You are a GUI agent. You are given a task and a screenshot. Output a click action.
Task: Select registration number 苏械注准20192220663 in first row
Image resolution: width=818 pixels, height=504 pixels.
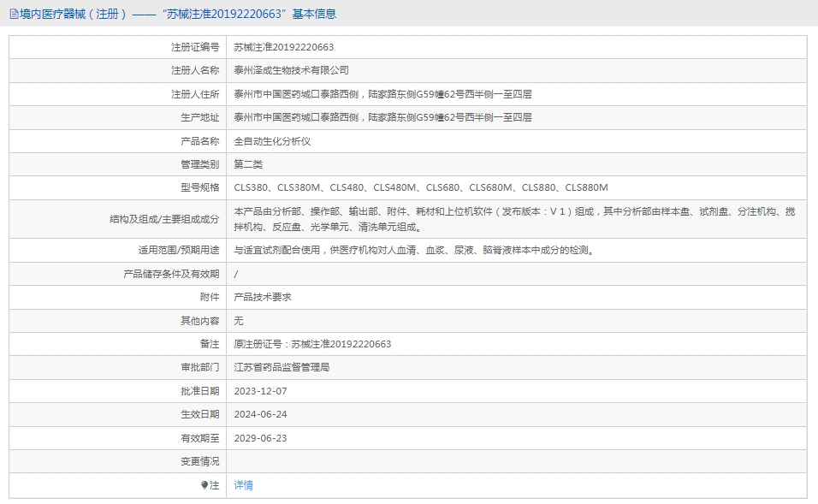[284, 47]
